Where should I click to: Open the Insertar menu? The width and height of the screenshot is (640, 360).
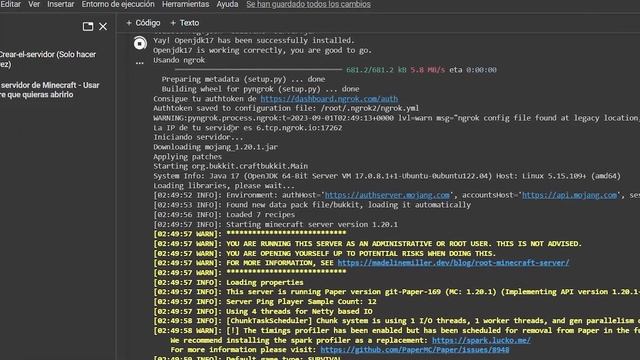click(x=60, y=4)
